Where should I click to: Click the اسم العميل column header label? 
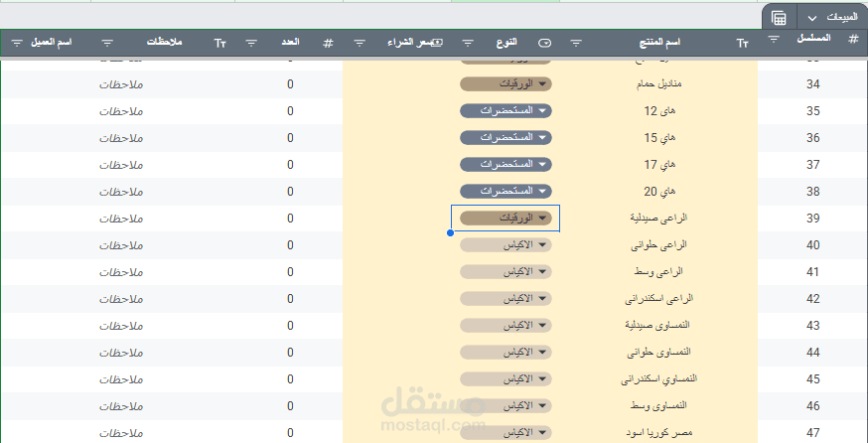pyautogui.click(x=52, y=43)
